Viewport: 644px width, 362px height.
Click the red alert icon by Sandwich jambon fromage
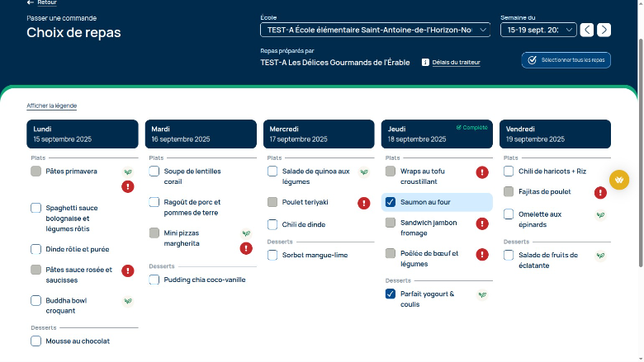point(482,223)
